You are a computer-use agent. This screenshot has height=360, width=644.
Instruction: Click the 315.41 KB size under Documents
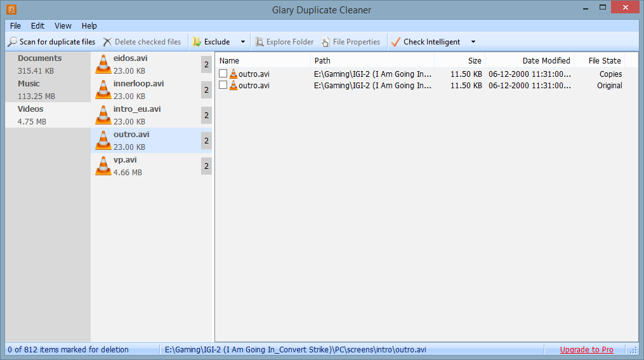[x=36, y=70]
